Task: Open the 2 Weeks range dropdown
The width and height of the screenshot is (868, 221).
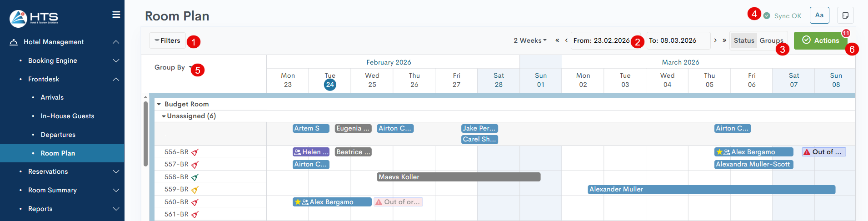Action: pos(530,40)
